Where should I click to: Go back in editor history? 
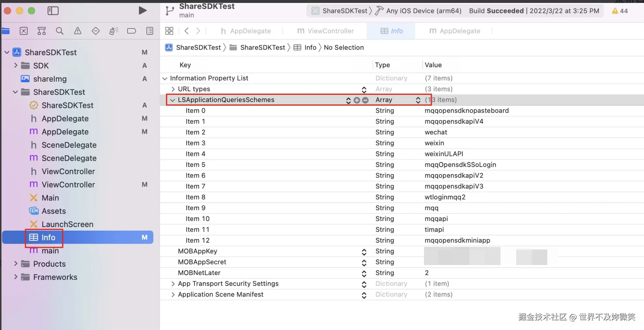pyautogui.click(x=186, y=31)
